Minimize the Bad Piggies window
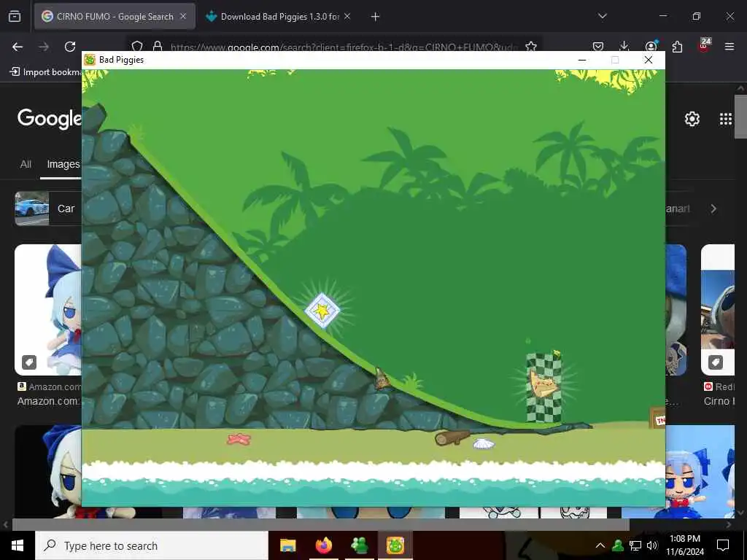The image size is (747, 560). (581, 60)
